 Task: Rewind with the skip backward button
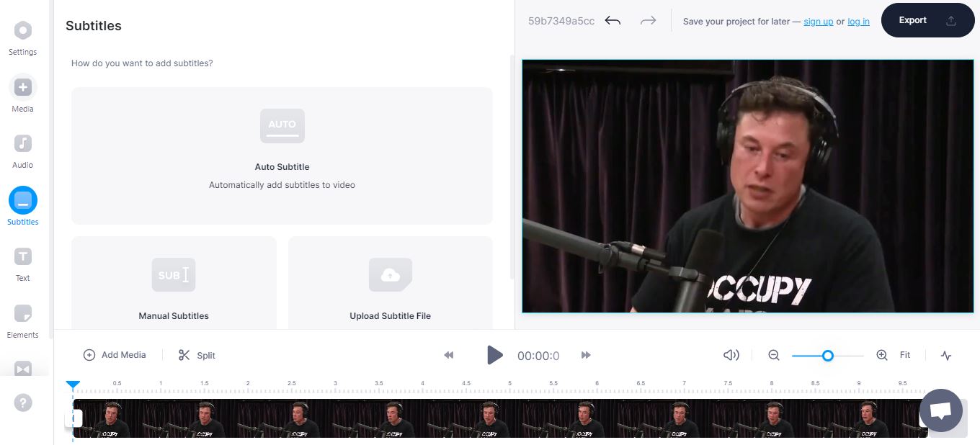[449, 355]
